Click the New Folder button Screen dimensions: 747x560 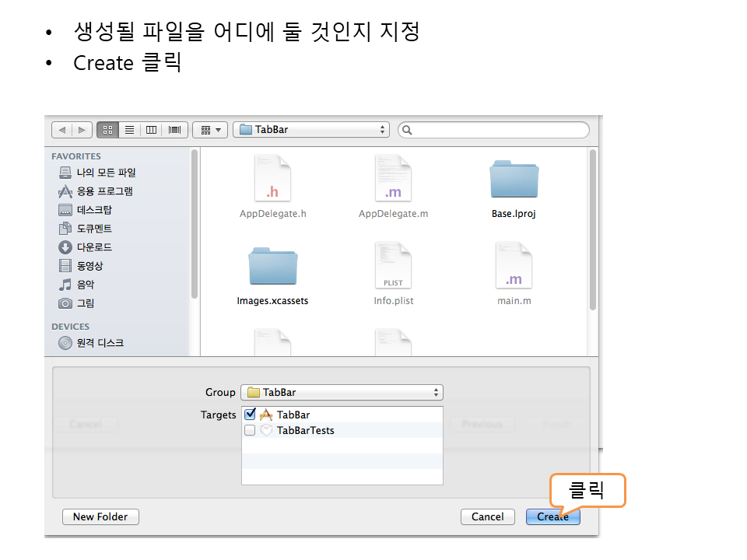tap(100, 516)
